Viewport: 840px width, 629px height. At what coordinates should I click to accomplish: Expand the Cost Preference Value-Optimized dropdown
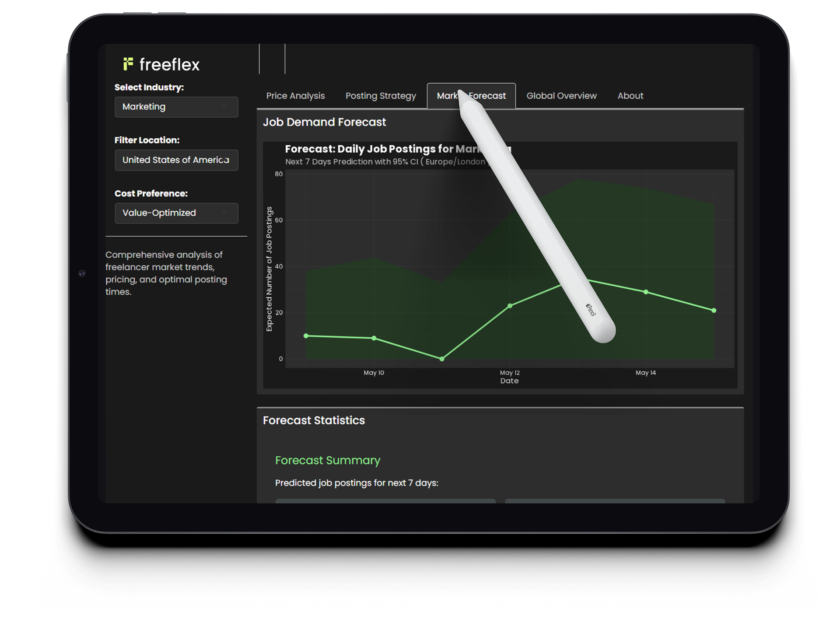(176, 213)
